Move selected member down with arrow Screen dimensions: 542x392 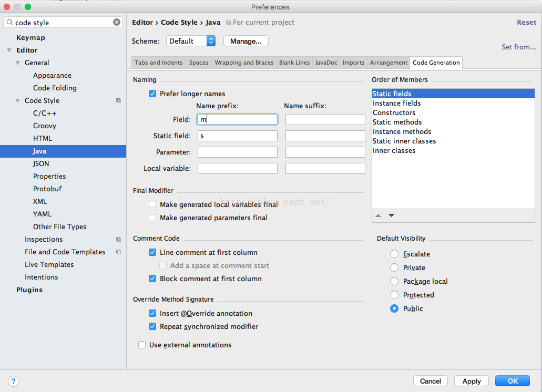pyautogui.click(x=391, y=215)
